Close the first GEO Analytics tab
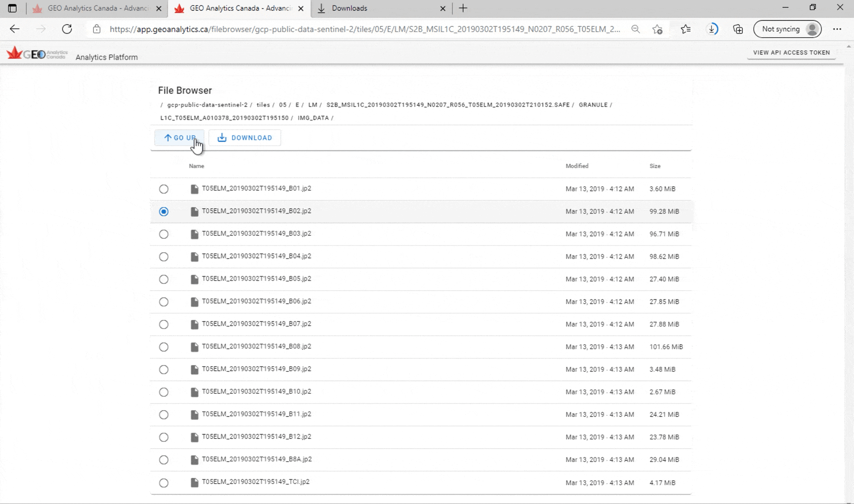The height and width of the screenshot is (504, 854). coord(159,8)
